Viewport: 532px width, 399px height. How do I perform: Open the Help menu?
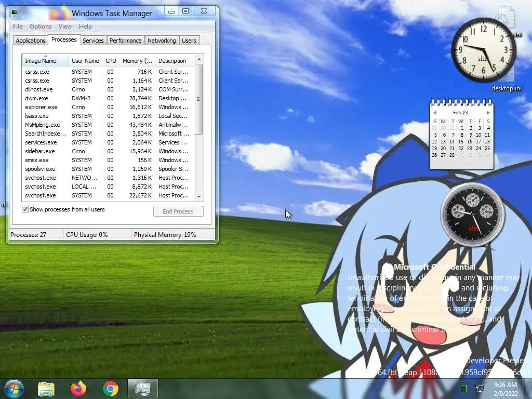click(85, 26)
